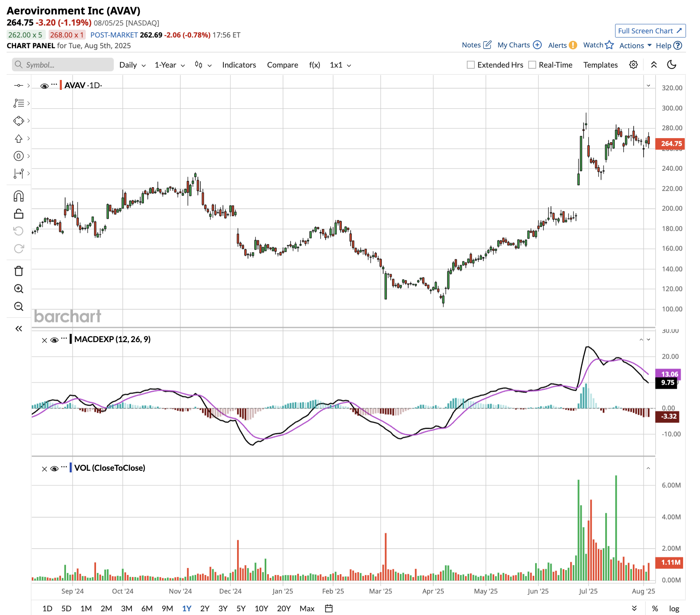700x615 pixels.
Task: Open the Fibonacci tools group icon
Action: pos(19,103)
